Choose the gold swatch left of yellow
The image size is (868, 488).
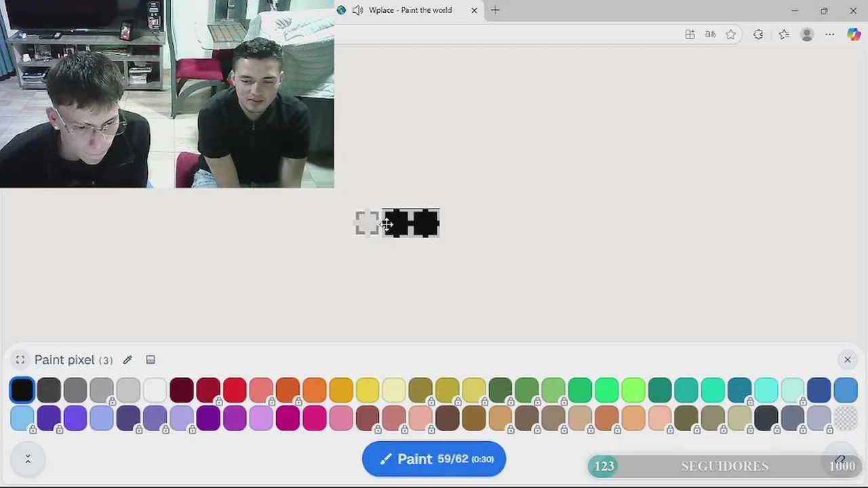click(341, 390)
